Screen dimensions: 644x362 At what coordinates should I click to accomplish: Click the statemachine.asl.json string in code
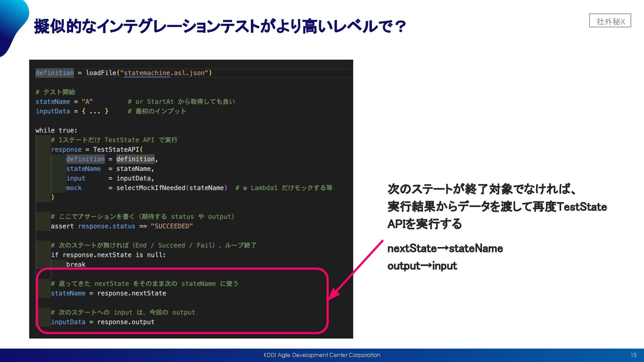click(166, 73)
